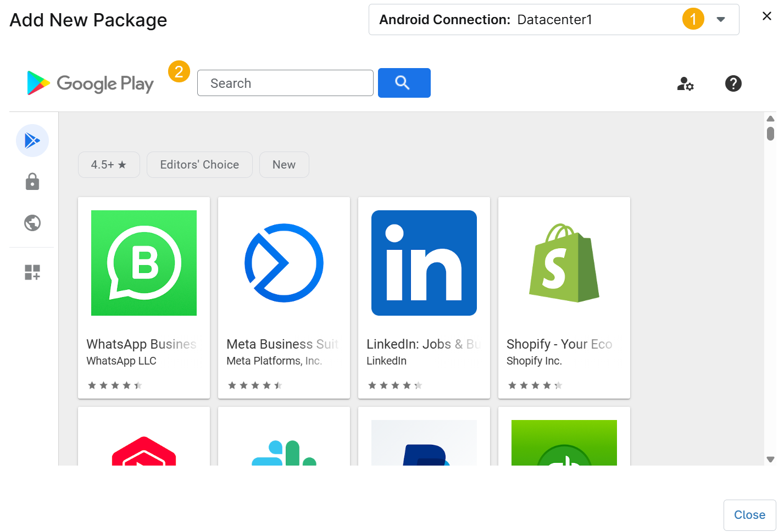This screenshot has height=532, width=784.
Task: Click the Google Play logo
Action: pyautogui.click(x=91, y=83)
